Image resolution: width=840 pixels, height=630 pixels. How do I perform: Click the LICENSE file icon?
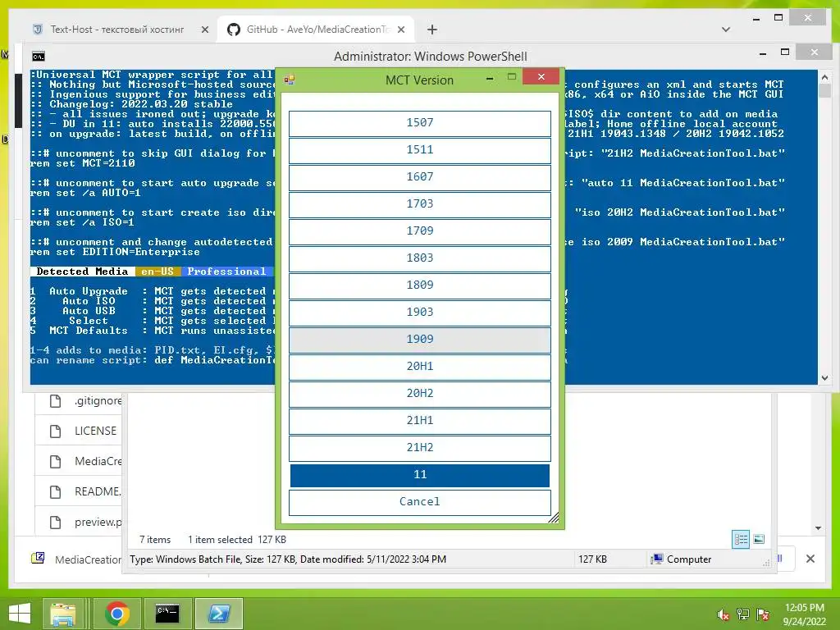[55, 431]
